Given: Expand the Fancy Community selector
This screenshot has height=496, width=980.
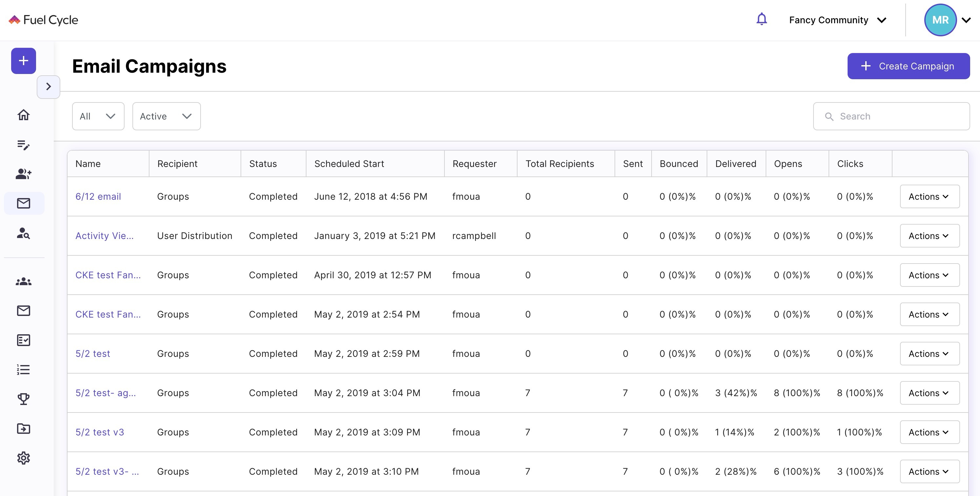Looking at the screenshot, I should click(x=837, y=20).
